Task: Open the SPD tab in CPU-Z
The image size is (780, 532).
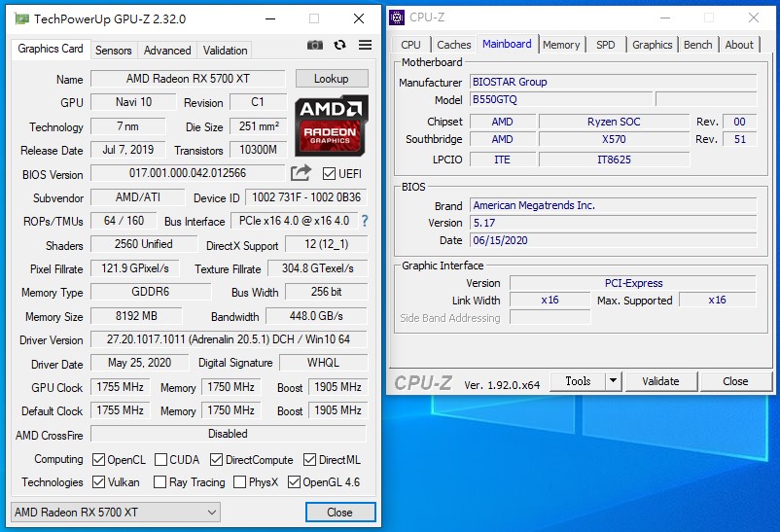Action: pyautogui.click(x=605, y=45)
